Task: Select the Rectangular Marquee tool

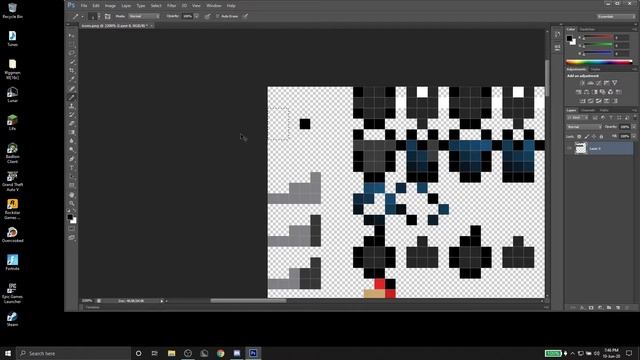Action: [72, 44]
